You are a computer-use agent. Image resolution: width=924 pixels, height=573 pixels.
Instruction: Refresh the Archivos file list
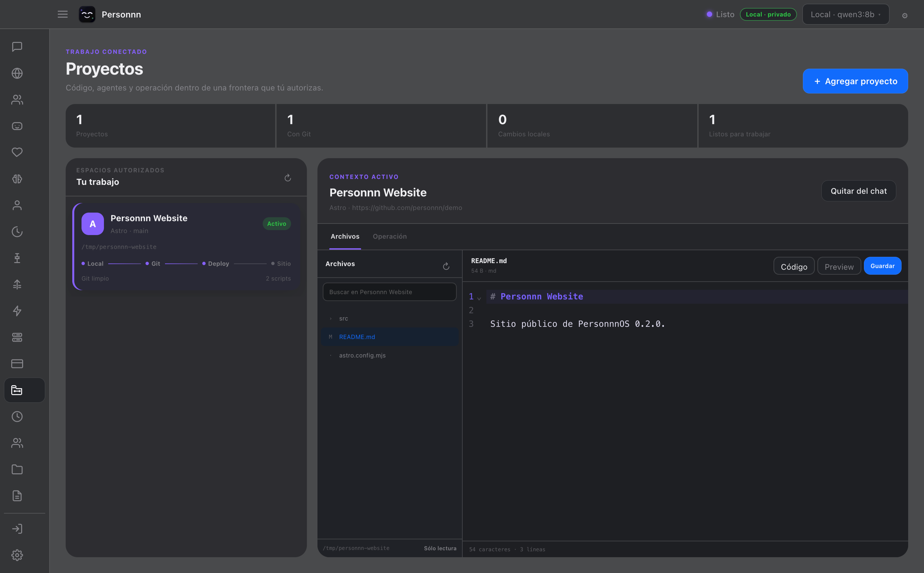tap(446, 266)
